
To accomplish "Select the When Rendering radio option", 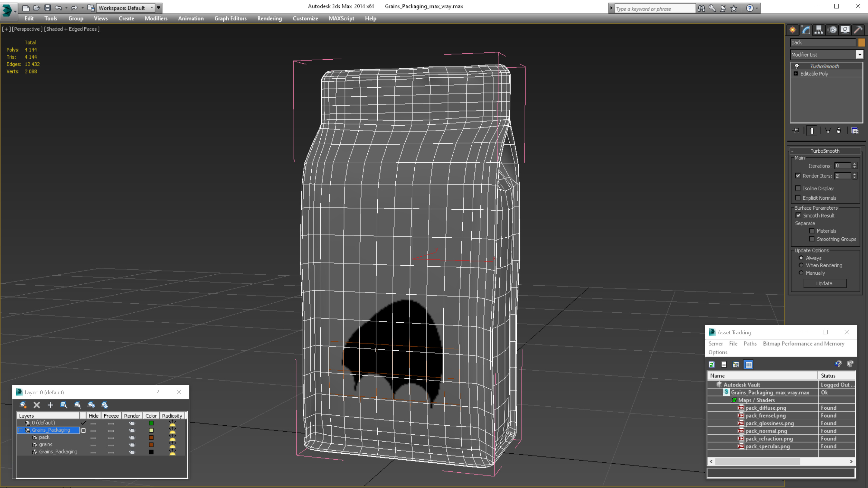I will coord(801,265).
